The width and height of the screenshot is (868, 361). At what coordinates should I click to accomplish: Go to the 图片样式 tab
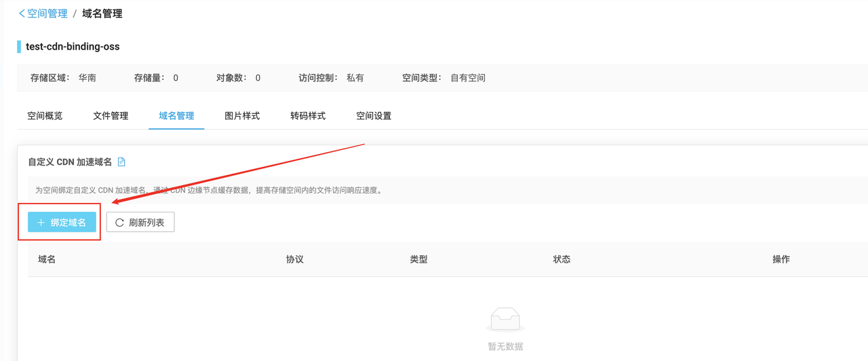(242, 116)
